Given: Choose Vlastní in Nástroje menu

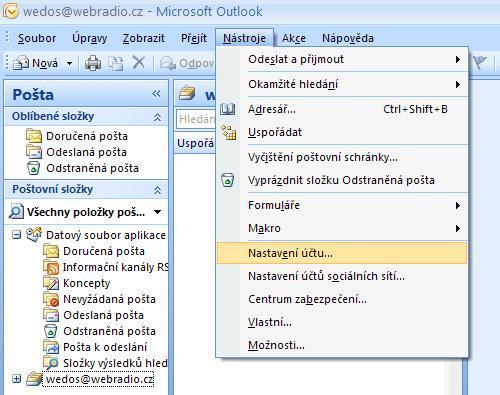Looking at the screenshot, I should (x=342, y=322).
